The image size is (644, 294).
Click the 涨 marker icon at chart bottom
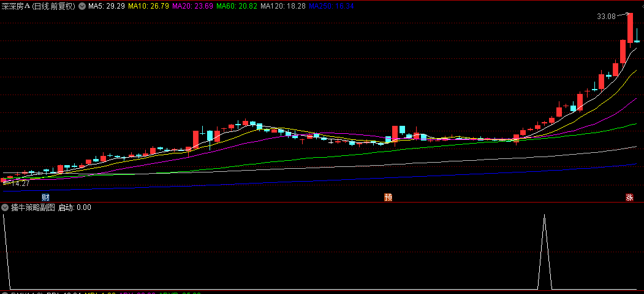pyautogui.click(x=629, y=198)
